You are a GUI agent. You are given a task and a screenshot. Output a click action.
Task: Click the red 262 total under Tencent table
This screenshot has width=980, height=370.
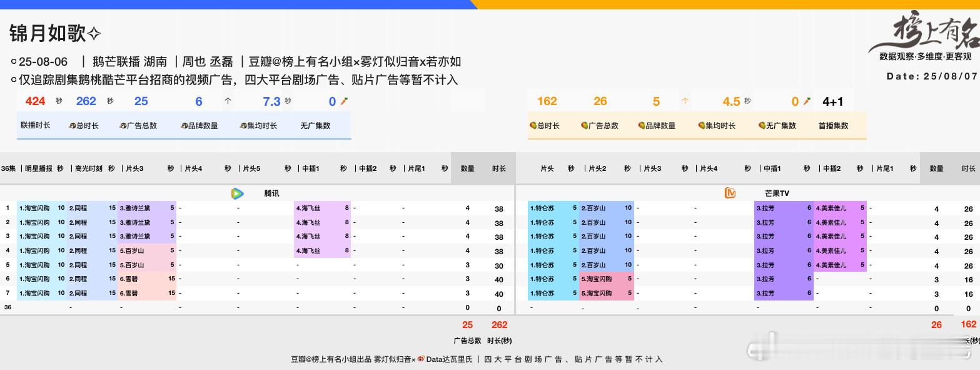500,325
